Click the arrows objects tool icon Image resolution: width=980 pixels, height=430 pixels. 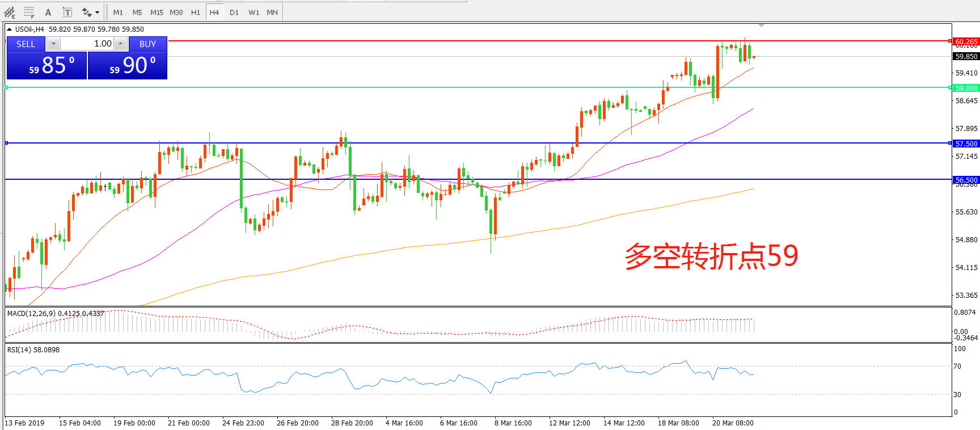tap(87, 12)
